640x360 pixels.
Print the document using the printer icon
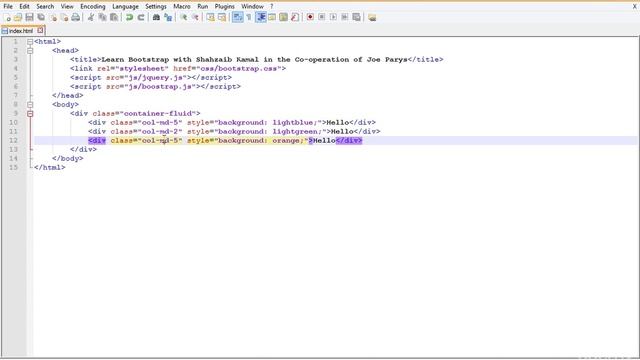tap(76, 17)
